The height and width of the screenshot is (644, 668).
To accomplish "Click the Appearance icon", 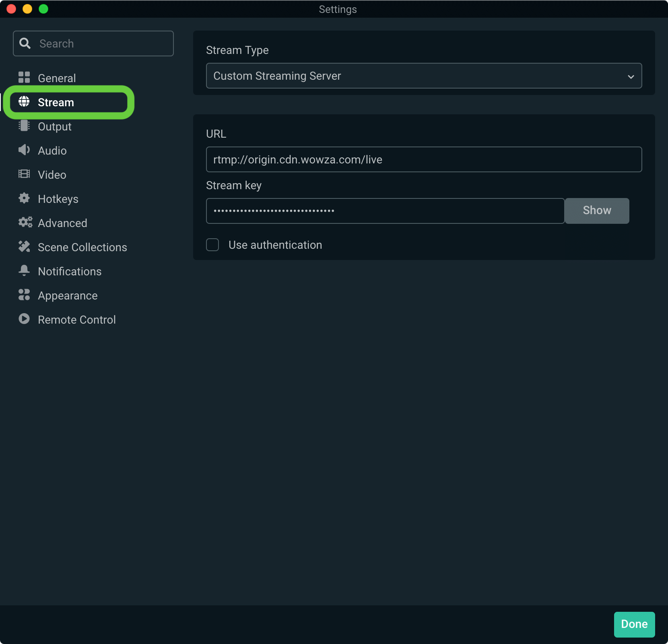I will tap(24, 295).
